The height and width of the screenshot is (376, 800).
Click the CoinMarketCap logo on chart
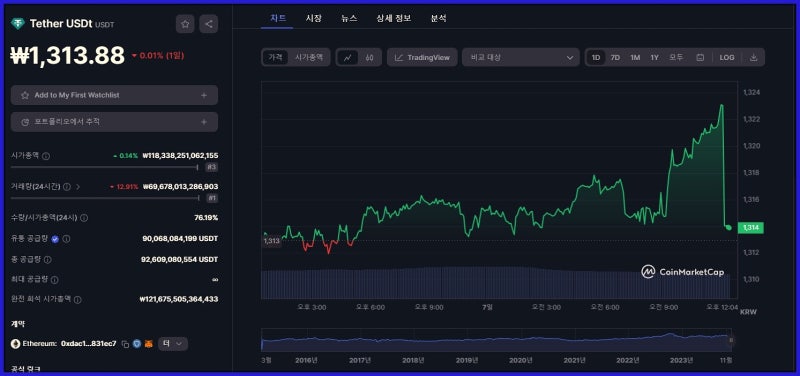(682, 272)
